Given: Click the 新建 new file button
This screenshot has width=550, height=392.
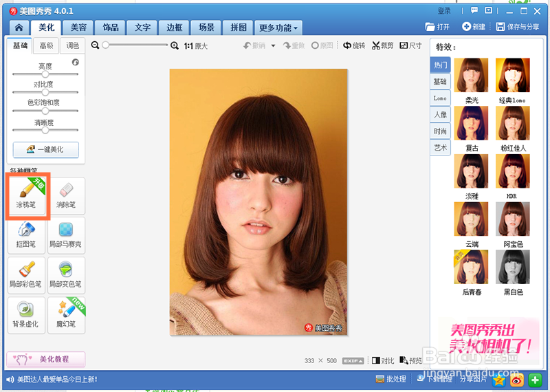Looking at the screenshot, I should [474, 27].
